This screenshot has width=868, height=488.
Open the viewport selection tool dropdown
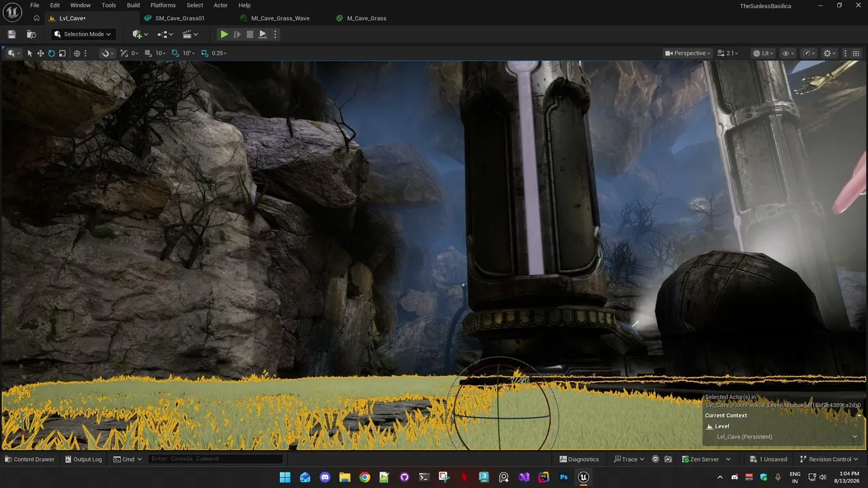(x=14, y=53)
